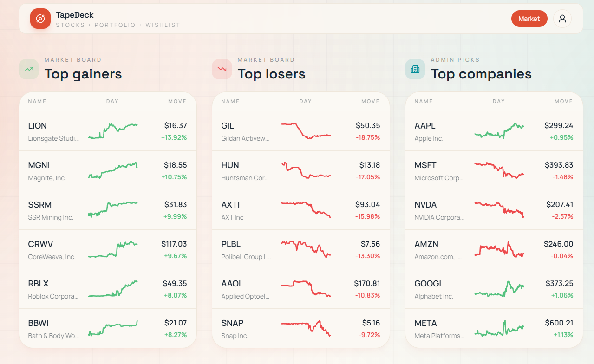Screen dimensions: 594x364
Task: Click the DAY column header in Top companies
Action: [x=499, y=101]
